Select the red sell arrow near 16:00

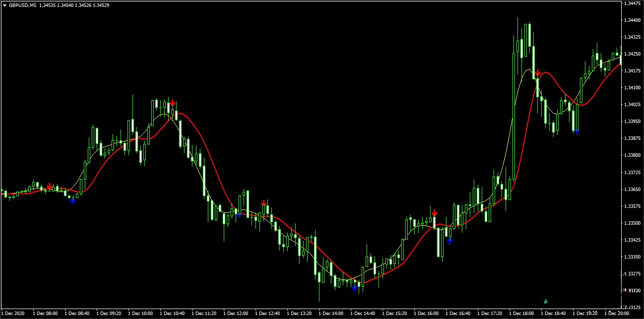434,213
